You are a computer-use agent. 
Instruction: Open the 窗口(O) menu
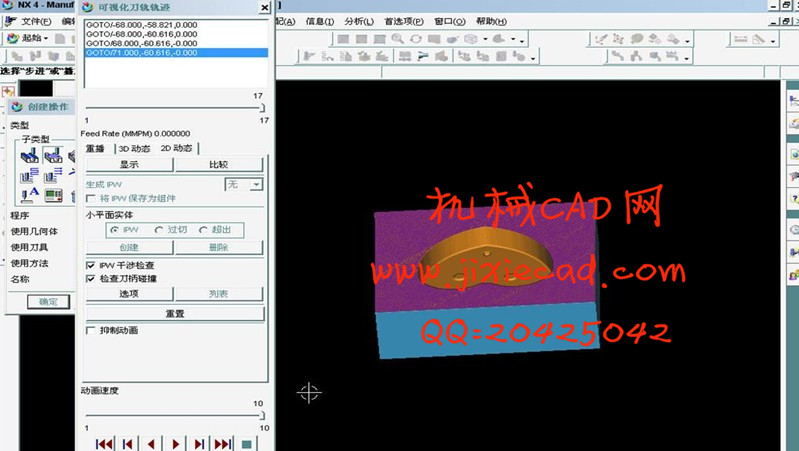449,21
